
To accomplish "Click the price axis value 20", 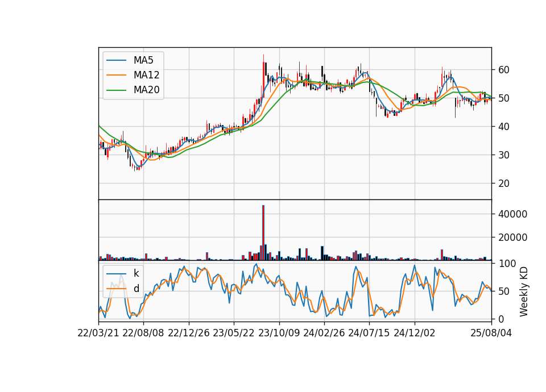I will pyautogui.click(x=503, y=184).
